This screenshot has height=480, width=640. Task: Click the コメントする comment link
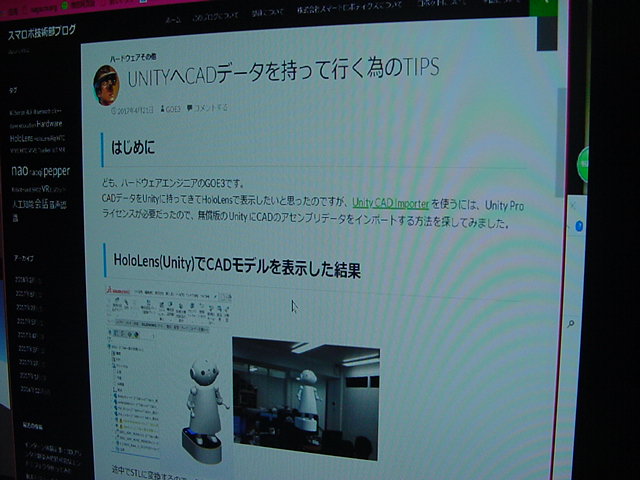pos(207,108)
